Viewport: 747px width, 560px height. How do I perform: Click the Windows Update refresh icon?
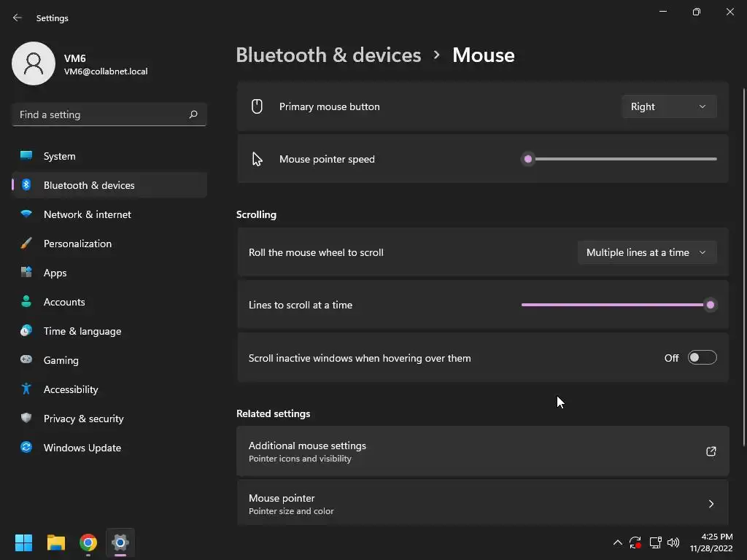(x=26, y=447)
